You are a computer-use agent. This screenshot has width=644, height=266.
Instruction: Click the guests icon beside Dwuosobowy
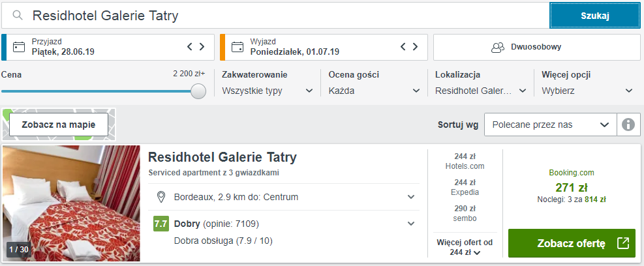[498, 47]
